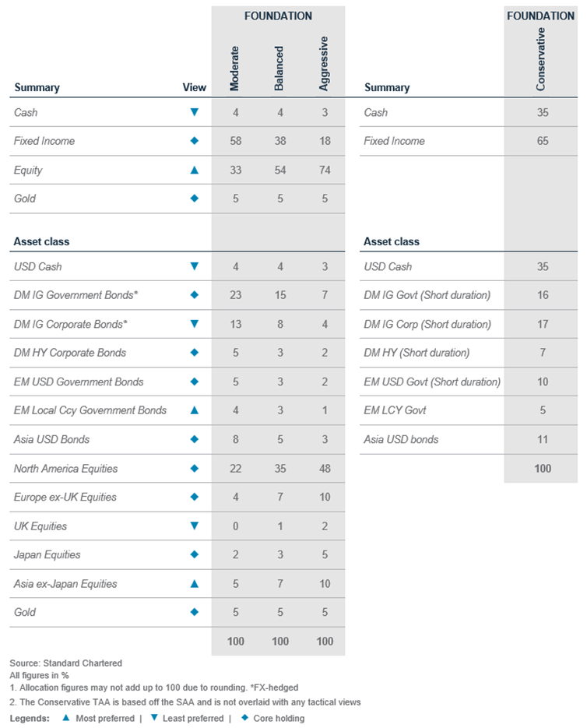
Task: Click the Balanced value 54 for Equity
Action: click(280, 170)
